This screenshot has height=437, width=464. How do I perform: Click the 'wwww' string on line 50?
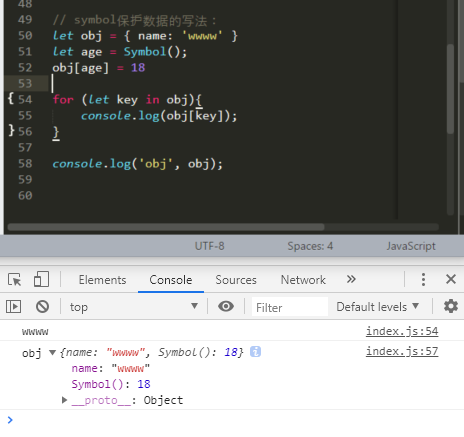click(202, 35)
